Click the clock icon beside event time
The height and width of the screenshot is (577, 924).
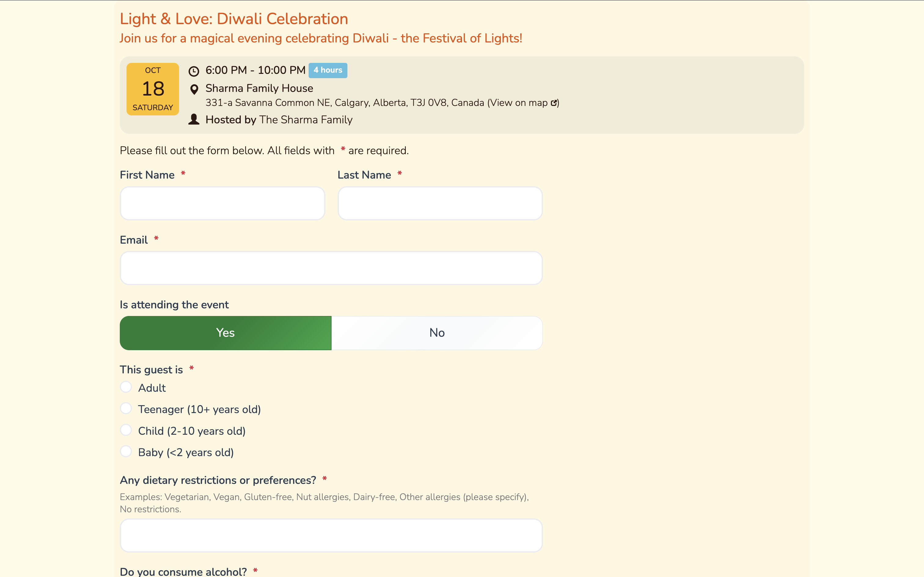[194, 71]
